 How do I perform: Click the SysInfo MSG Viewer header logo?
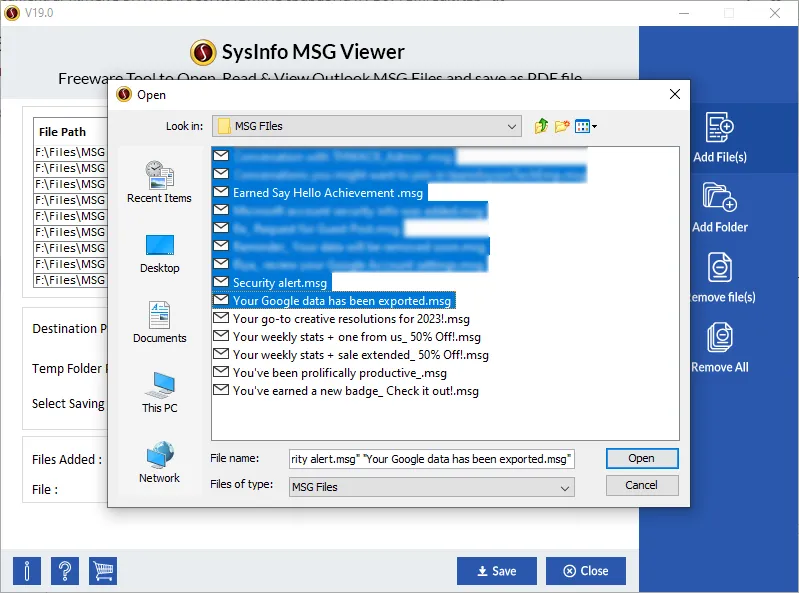pyautogui.click(x=203, y=52)
